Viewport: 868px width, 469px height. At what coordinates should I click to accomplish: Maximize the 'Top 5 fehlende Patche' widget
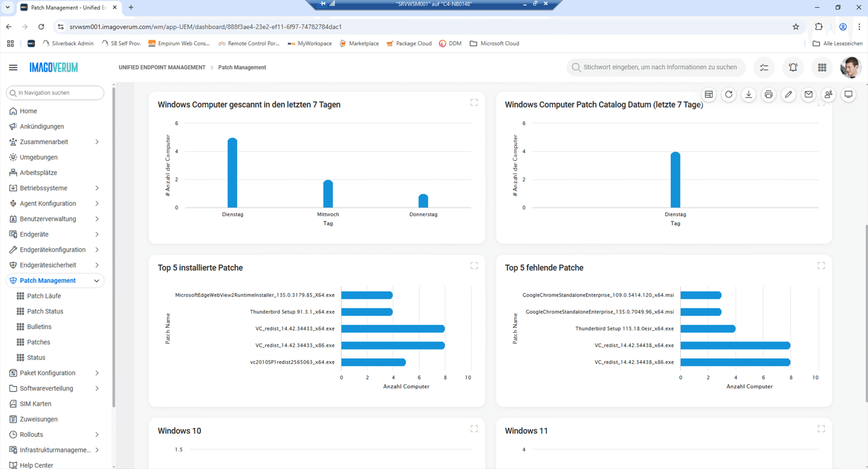click(x=821, y=266)
